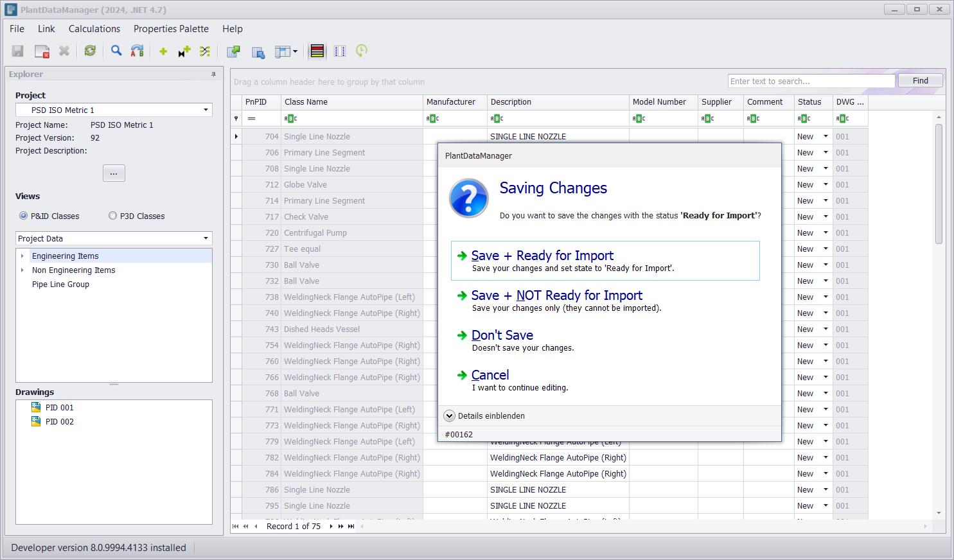Open the Calculations menu
The height and width of the screenshot is (560, 954).
(x=94, y=29)
